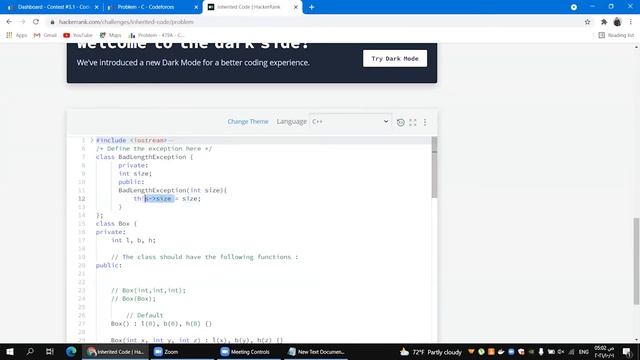Open the weather widget showing Partly cloudy

click(x=430, y=352)
